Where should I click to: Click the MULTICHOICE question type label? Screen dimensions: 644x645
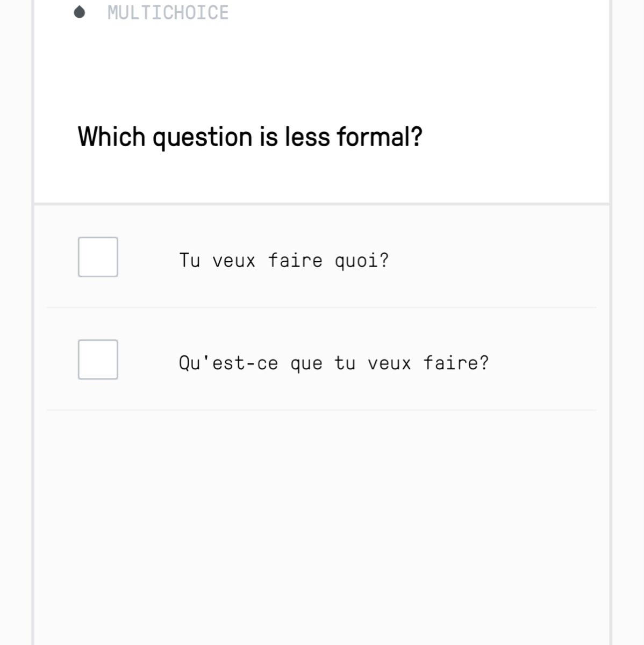168,12
